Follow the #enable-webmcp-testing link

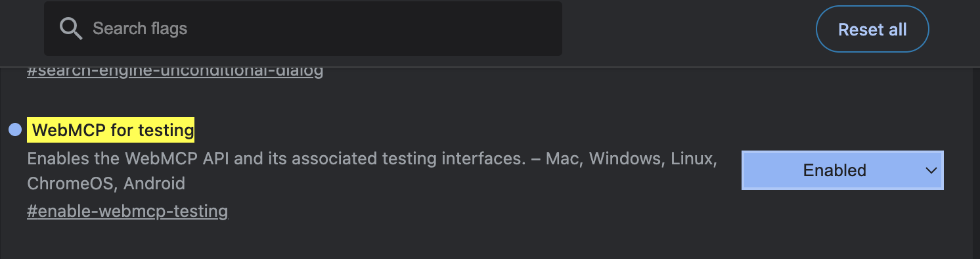pyautogui.click(x=127, y=212)
